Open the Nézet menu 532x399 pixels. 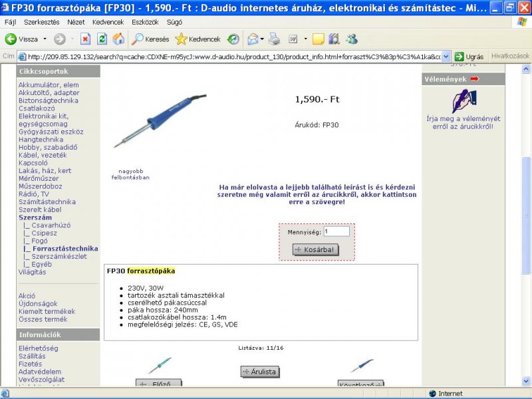[x=76, y=22]
